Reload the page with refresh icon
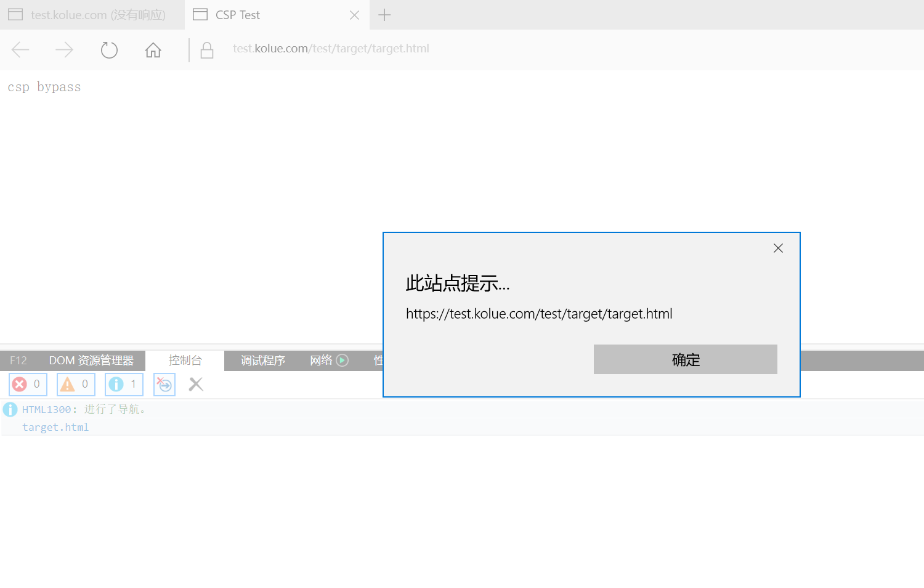 pyautogui.click(x=109, y=50)
